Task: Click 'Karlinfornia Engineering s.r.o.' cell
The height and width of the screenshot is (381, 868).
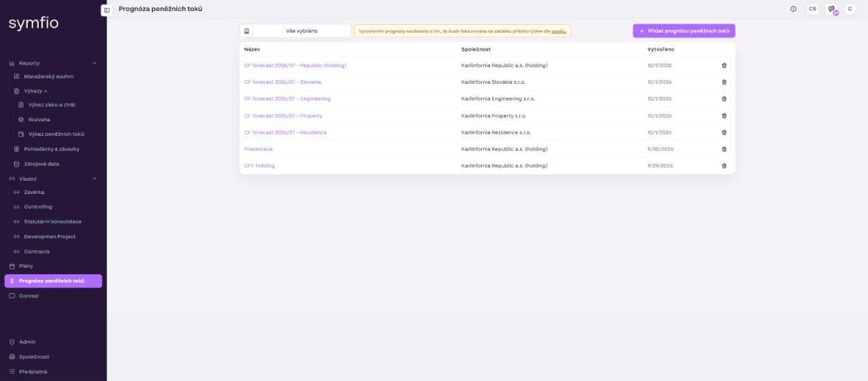Action: [498, 98]
